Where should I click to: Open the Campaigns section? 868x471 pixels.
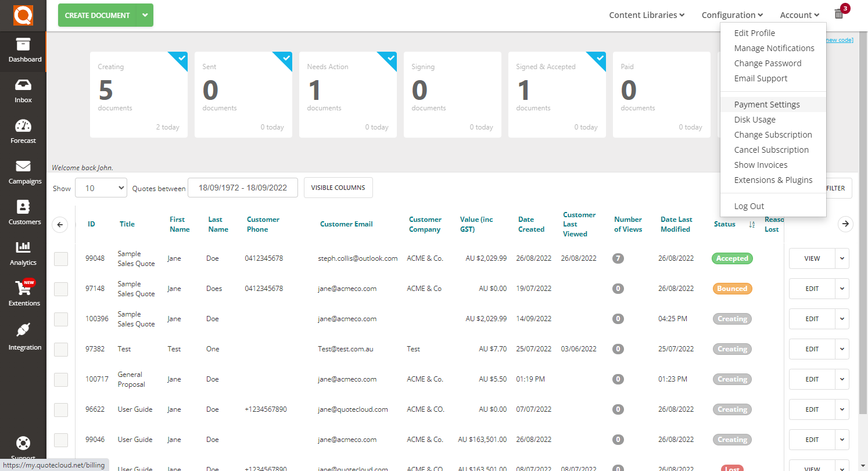click(x=23, y=173)
